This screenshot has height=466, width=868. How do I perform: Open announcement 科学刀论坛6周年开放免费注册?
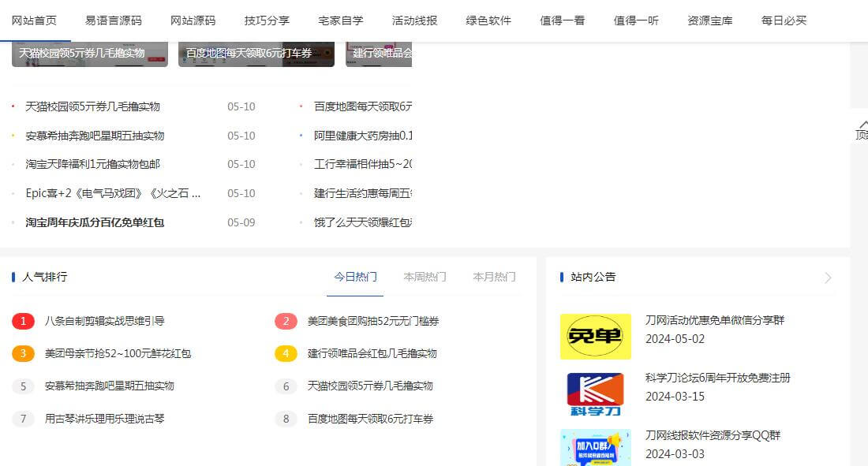pyautogui.click(x=718, y=378)
